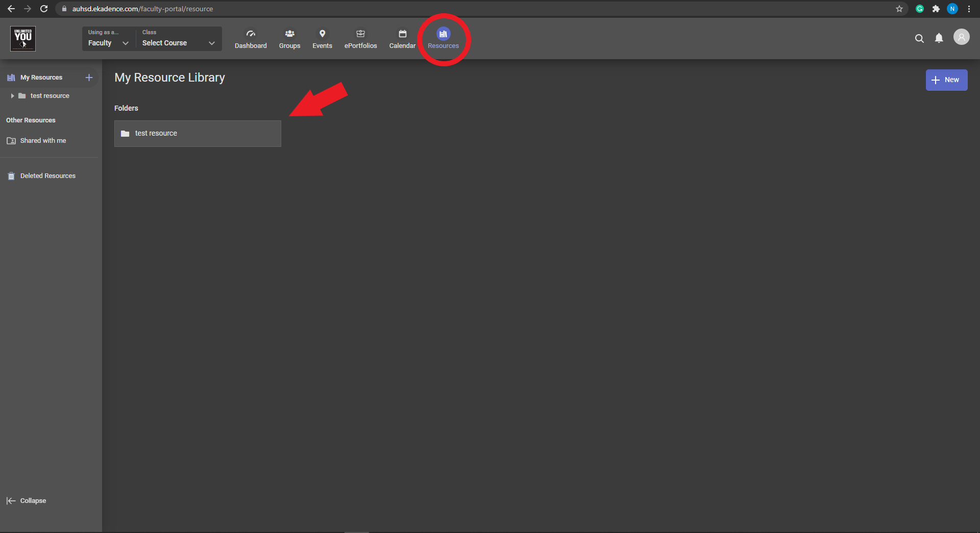Viewport: 980px width, 533px height.
Task: Click the New button
Action: (946, 80)
